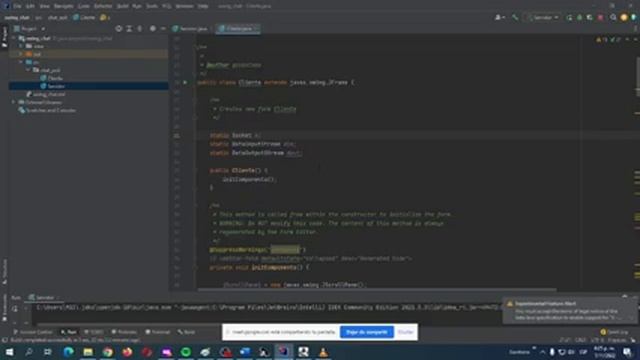Image resolution: width=640 pixels, height=360 pixels.
Task: Click chat_pool breadcrumb in navigation bar
Action: [58, 18]
